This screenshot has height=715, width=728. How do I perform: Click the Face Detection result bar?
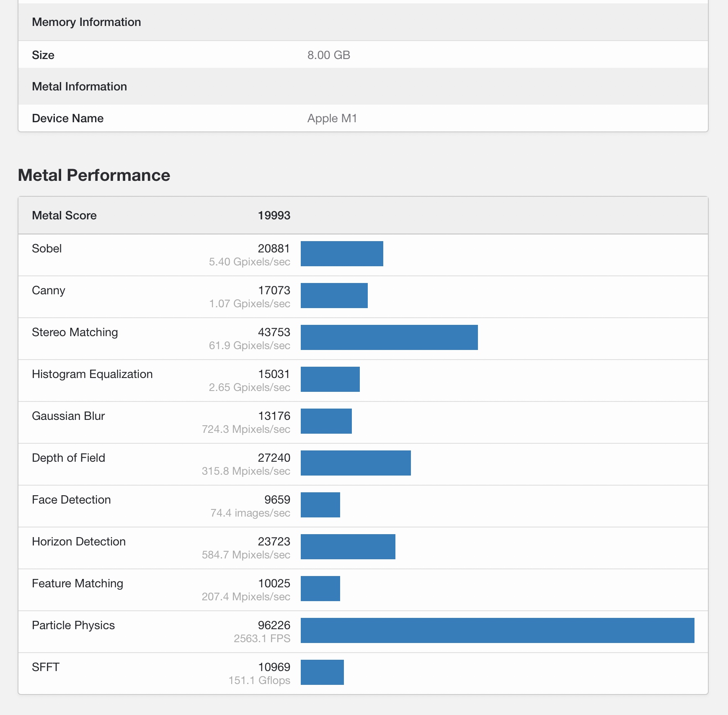[x=320, y=505]
